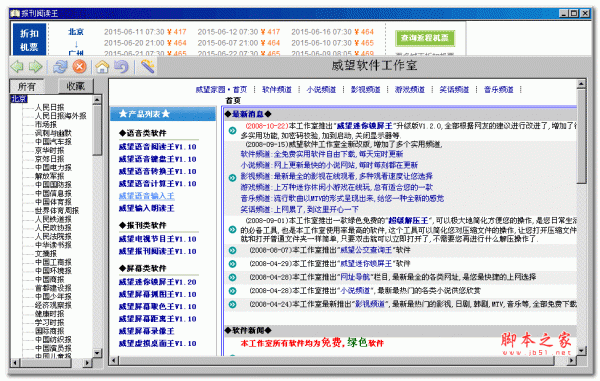Image resolution: width=600 pixels, height=381 pixels.
Task: Select the 北京 root node in tree
Action: click(19, 99)
